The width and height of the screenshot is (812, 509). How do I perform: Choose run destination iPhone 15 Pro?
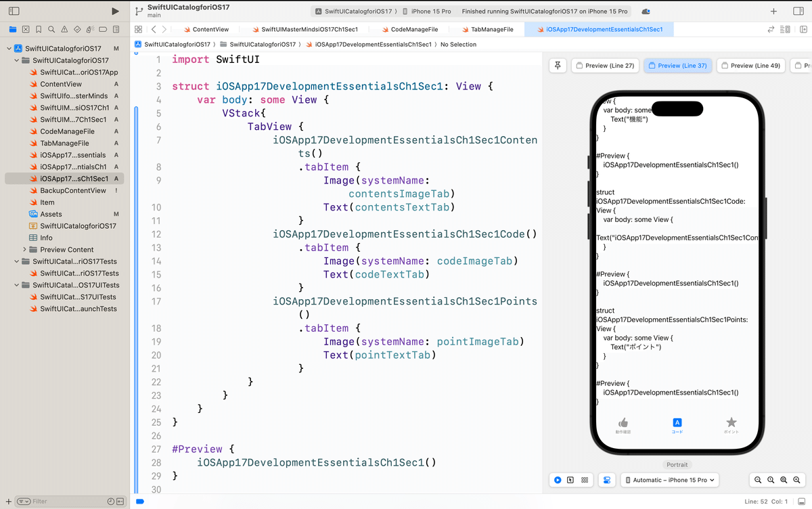[x=426, y=12]
